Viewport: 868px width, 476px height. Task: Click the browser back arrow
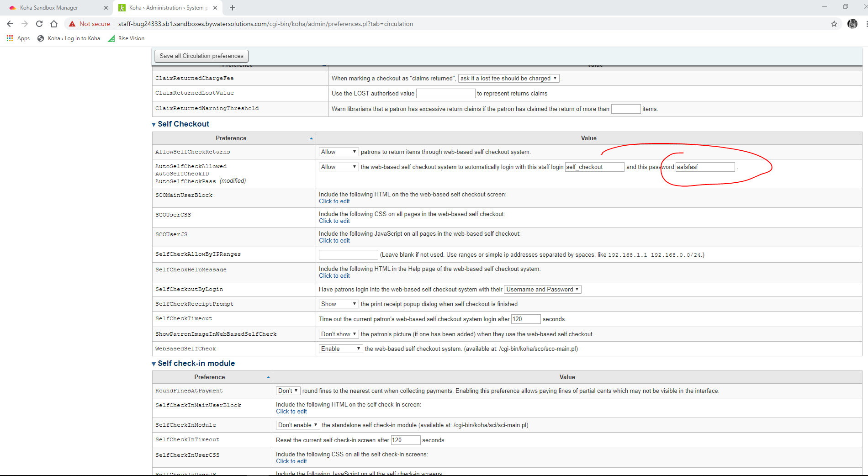10,24
